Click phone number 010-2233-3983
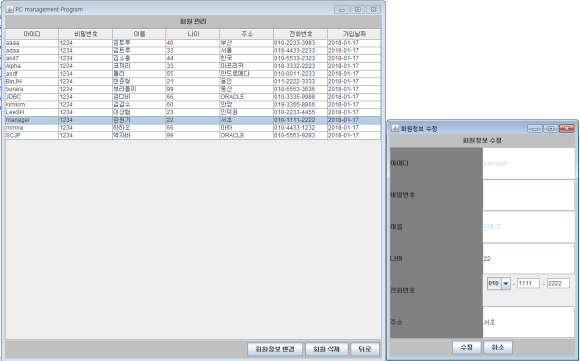Image resolution: width=580 pixels, height=361 pixels. coord(300,43)
